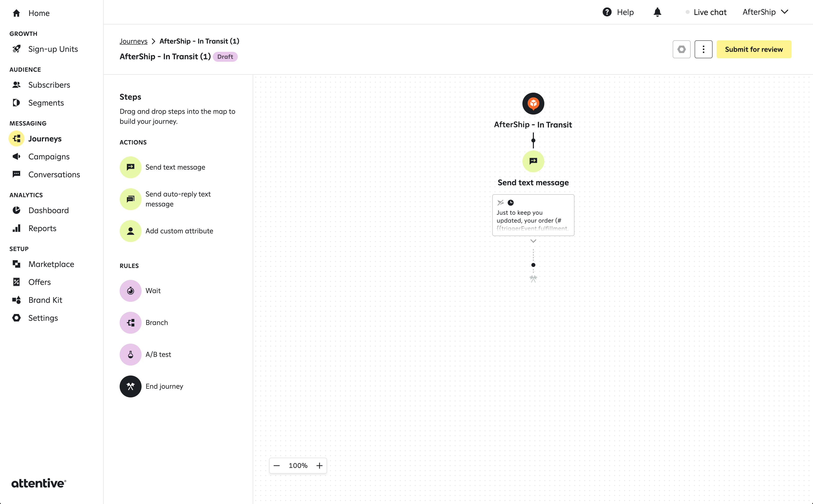
Task: Click the Add custom attribute icon
Action: pos(131,231)
